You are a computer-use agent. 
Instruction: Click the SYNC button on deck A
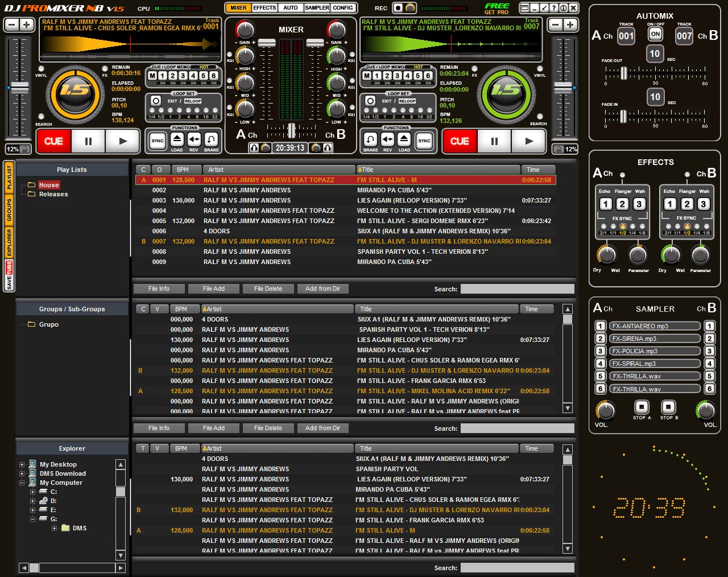[x=158, y=141]
